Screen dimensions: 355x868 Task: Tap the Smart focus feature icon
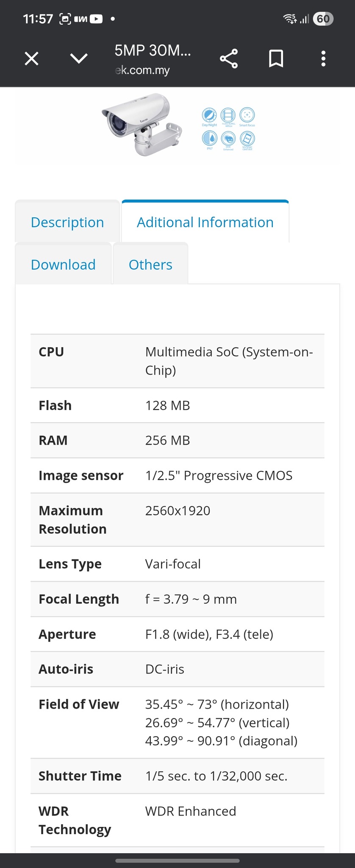247,115
